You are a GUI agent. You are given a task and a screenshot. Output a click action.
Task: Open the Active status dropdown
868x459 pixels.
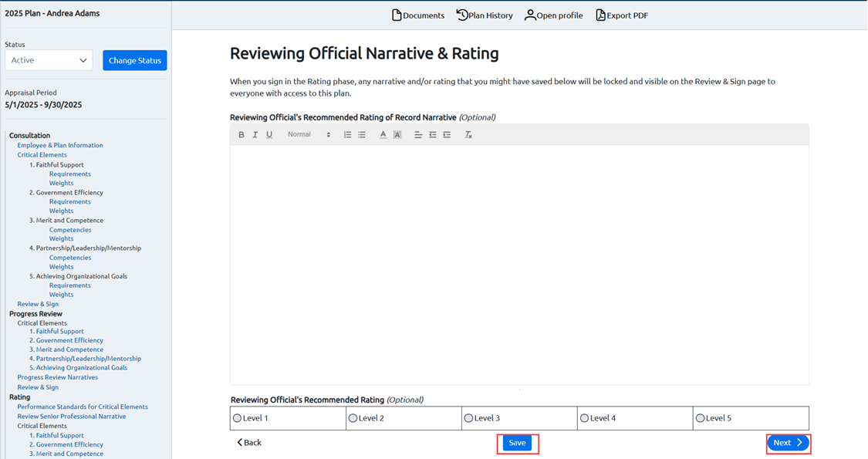click(49, 60)
